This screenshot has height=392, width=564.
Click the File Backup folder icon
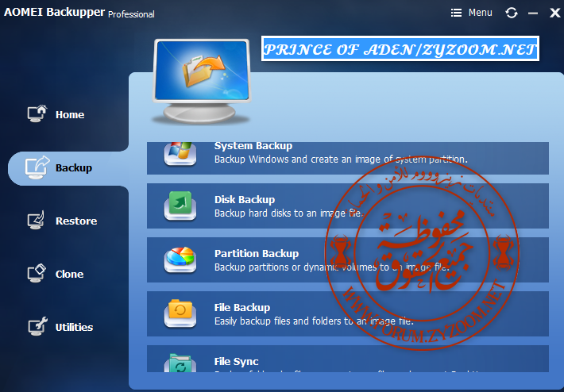click(x=180, y=313)
